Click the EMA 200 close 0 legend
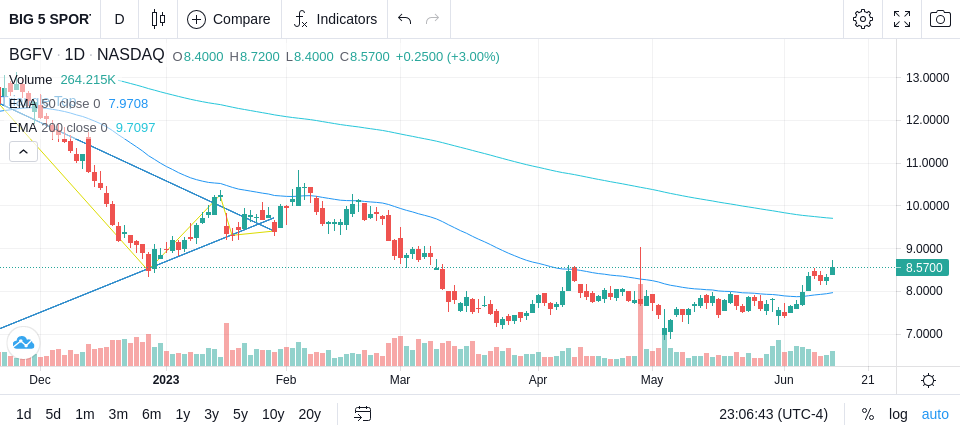Viewport: 960px width, 433px height. pyautogui.click(x=58, y=127)
